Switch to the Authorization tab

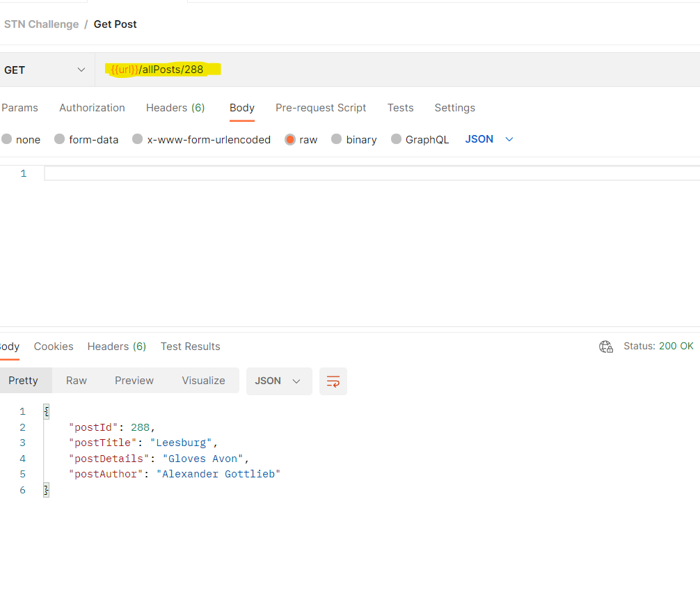[x=92, y=108]
